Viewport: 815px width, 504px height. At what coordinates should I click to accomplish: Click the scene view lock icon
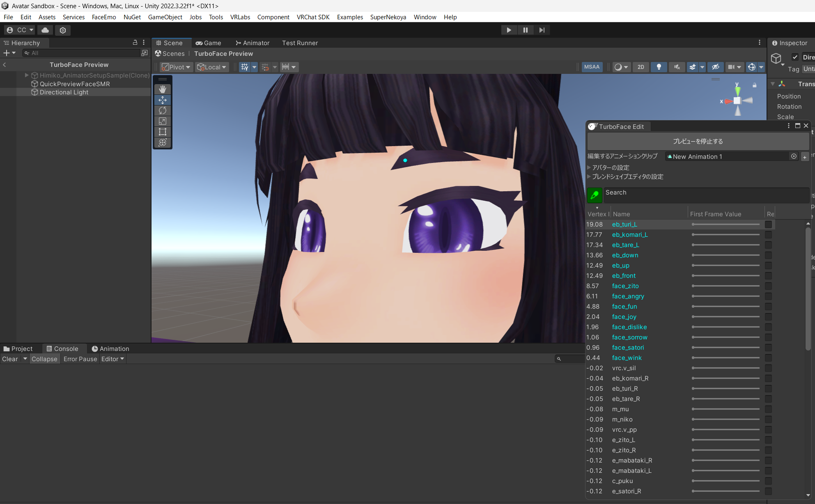click(x=754, y=85)
